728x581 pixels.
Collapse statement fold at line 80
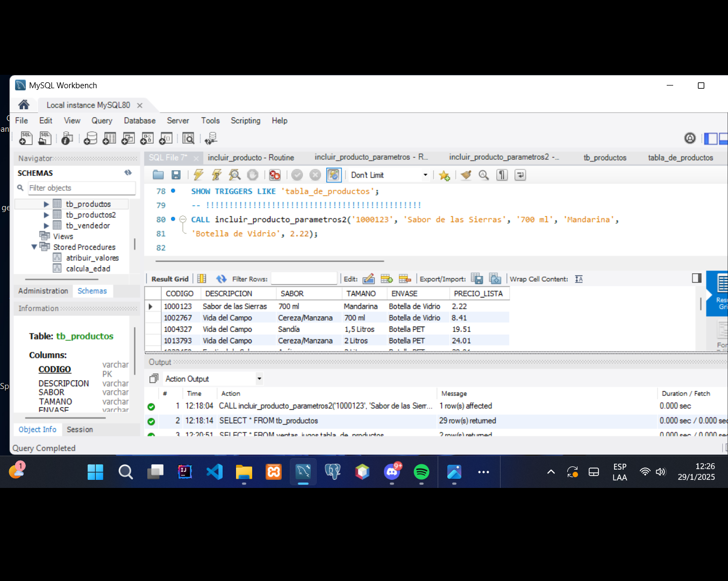[x=183, y=219]
